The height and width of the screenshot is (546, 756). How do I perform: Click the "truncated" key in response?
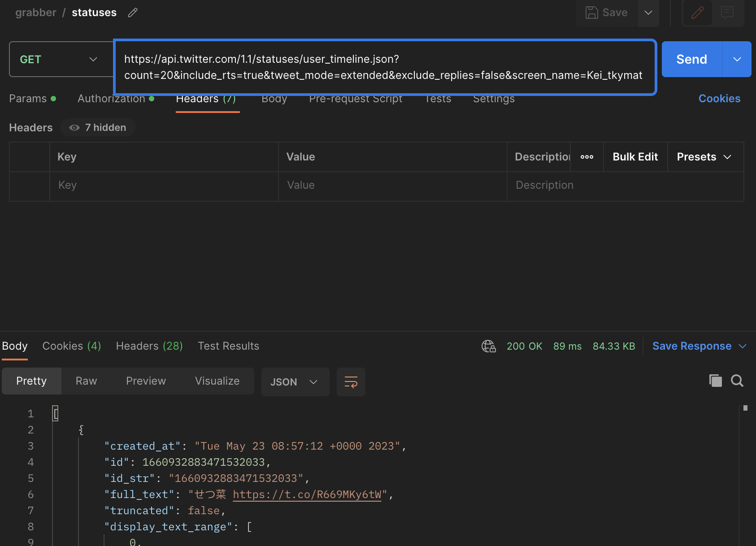(139, 511)
